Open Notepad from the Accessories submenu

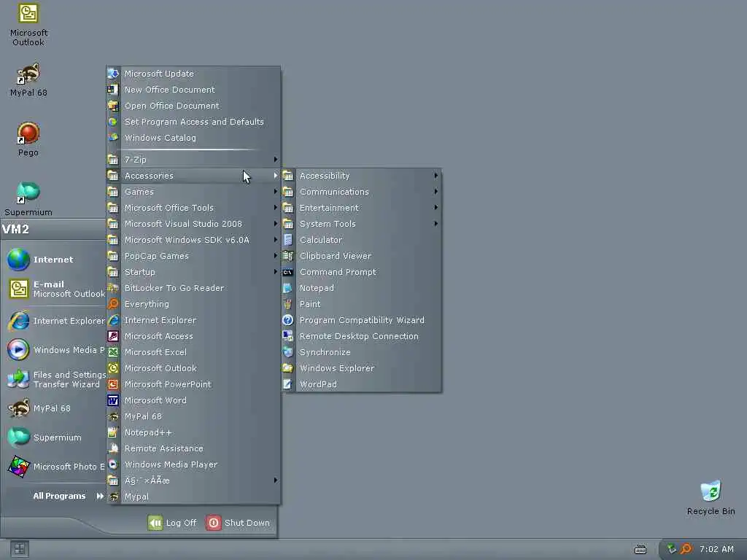pos(362,288)
